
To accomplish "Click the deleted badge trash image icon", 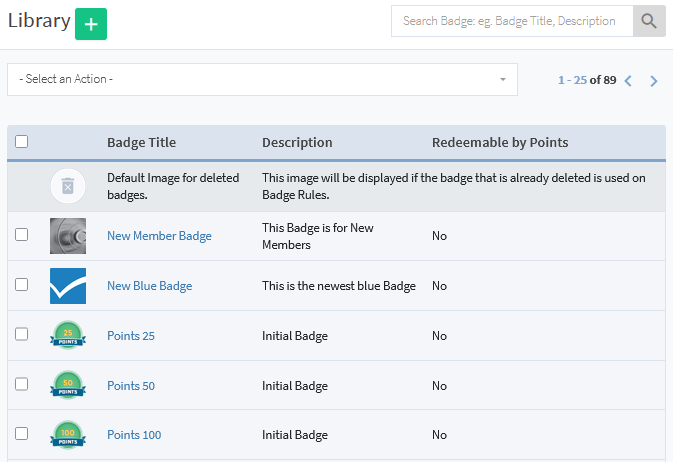I will pos(68,186).
